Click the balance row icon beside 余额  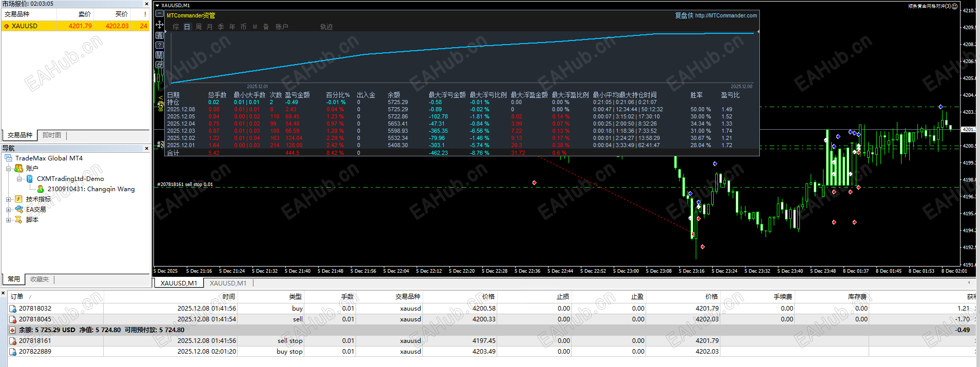click(13, 330)
